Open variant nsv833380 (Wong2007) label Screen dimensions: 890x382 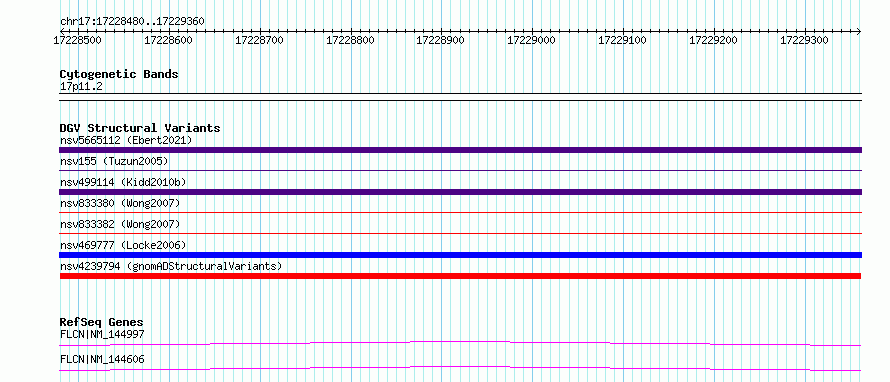coord(120,203)
